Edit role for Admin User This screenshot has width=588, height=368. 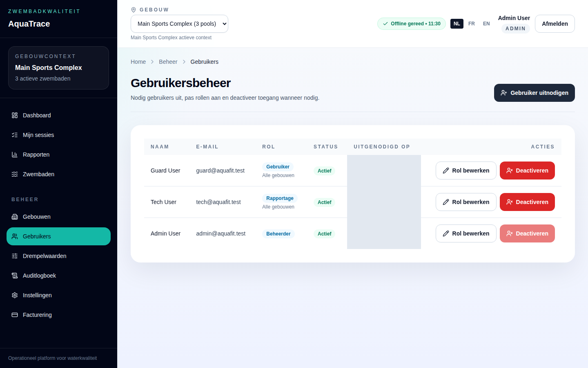coord(466,233)
